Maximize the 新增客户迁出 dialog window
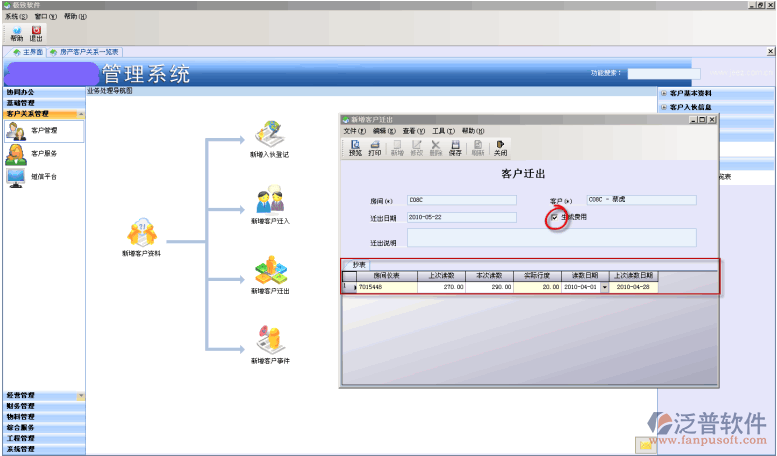The image size is (777, 456). coord(702,119)
